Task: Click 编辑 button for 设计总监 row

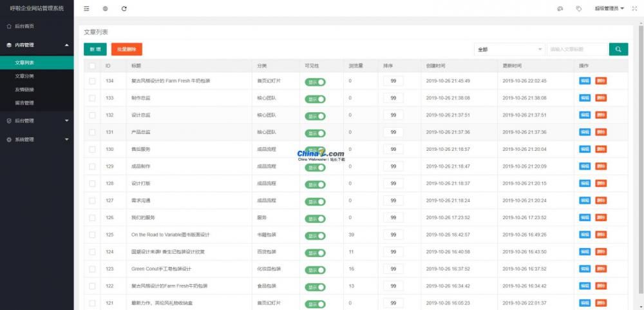Action: pos(585,115)
